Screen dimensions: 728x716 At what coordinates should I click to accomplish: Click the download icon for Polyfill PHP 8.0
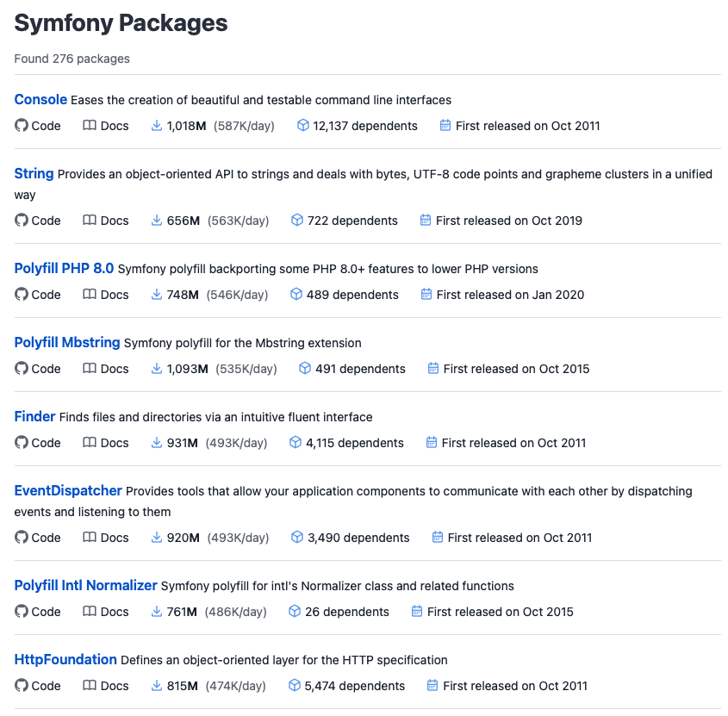coord(157,295)
